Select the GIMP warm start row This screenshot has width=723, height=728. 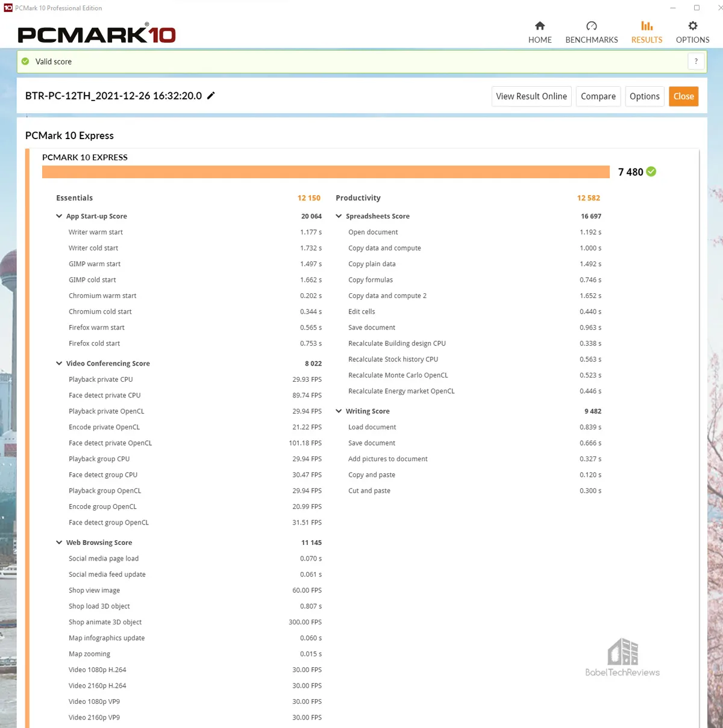coord(195,264)
